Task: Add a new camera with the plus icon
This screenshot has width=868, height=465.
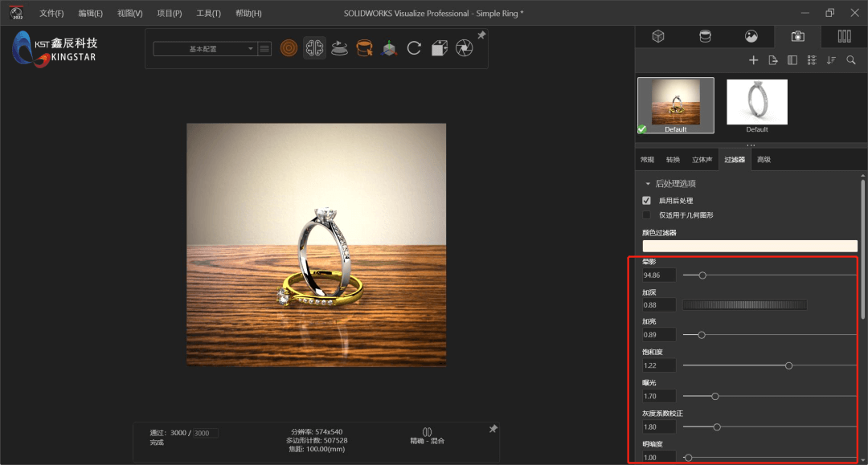Action: pos(753,59)
